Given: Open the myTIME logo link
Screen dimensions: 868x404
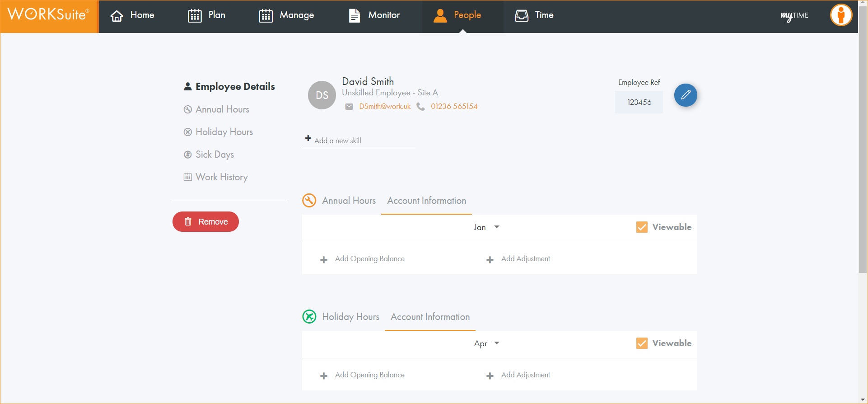Looking at the screenshot, I should [794, 16].
